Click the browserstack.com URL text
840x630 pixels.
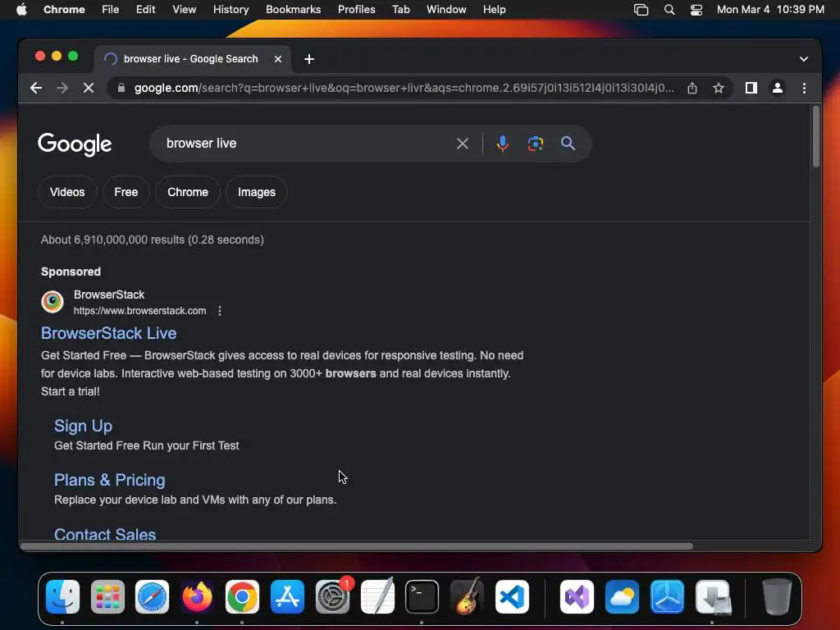[x=139, y=311]
